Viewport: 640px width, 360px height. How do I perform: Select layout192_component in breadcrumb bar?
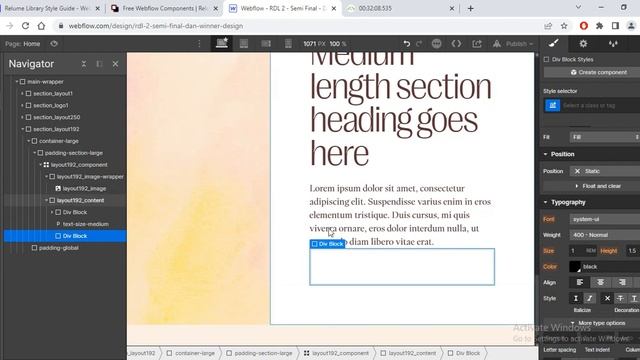pyautogui.click(x=336, y=353)
